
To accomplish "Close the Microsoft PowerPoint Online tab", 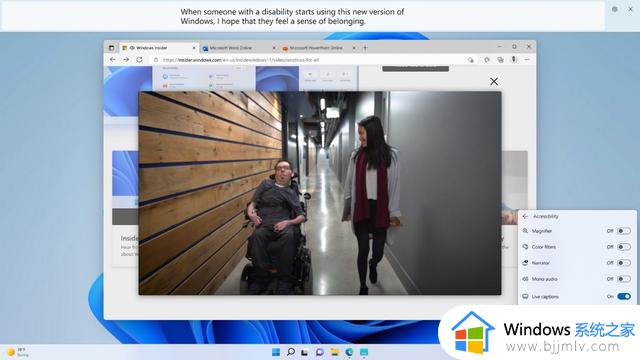I will [354, 48].
